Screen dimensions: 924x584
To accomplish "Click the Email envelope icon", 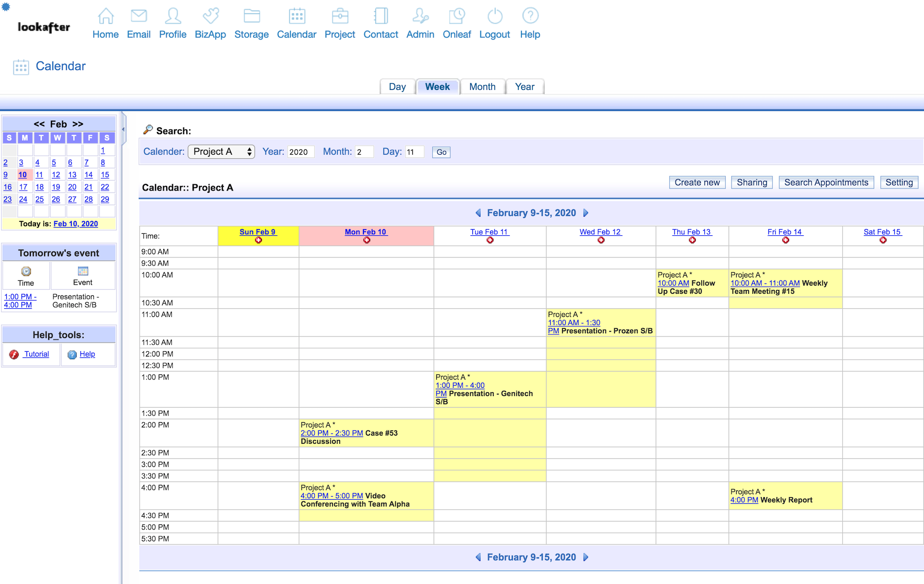I will point(139,16).
